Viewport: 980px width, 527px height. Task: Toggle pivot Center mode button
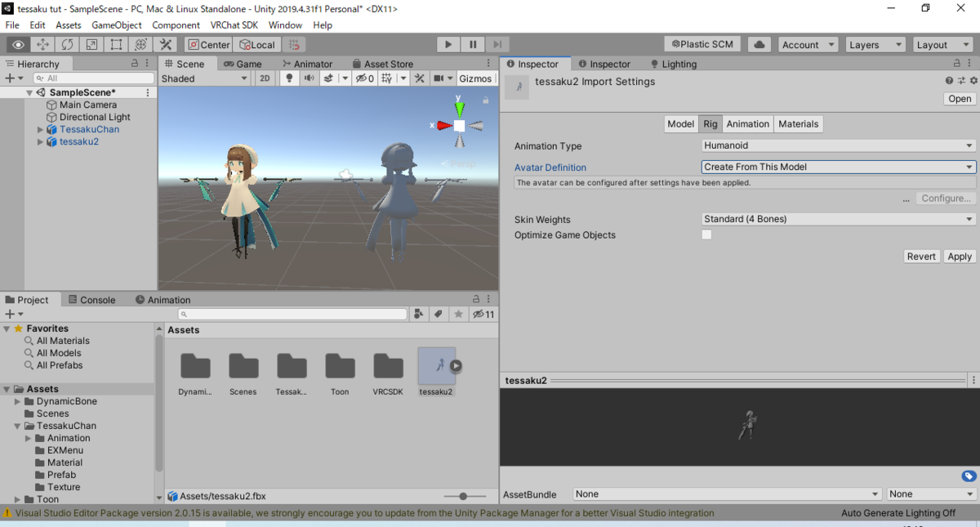click(209, 45)
